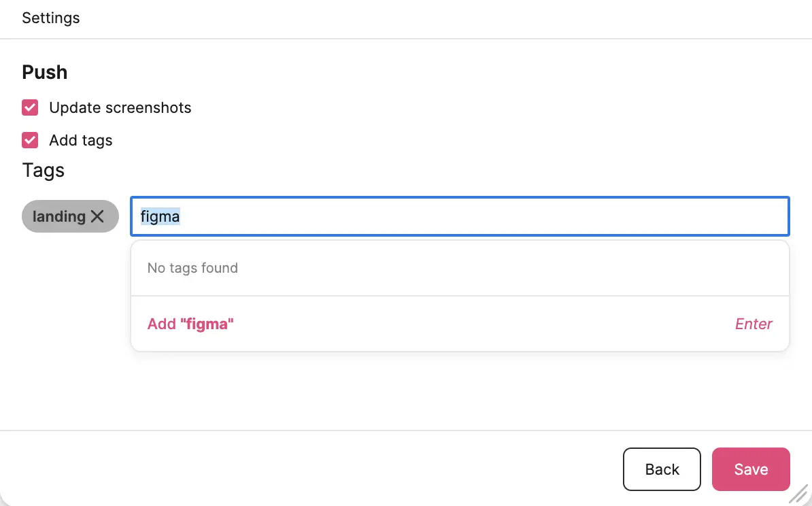
Task: Click the Tags section heading
Action: (44, 170)
